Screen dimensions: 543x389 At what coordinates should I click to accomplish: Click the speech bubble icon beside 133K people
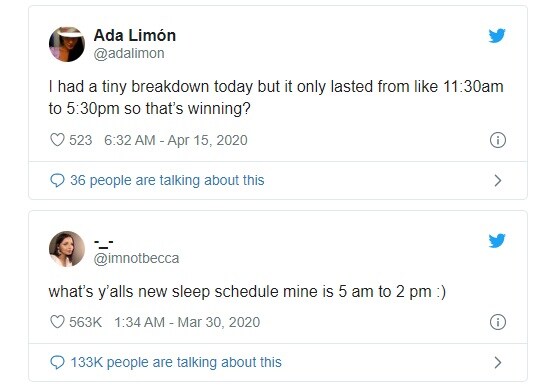point(57,362)
